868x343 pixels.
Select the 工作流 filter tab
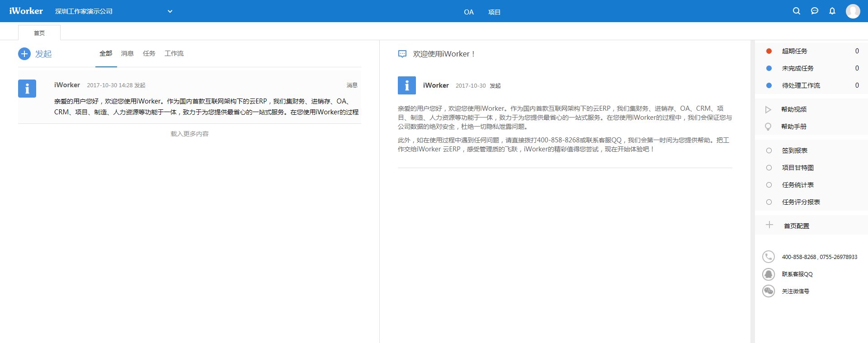coord(174,53)
